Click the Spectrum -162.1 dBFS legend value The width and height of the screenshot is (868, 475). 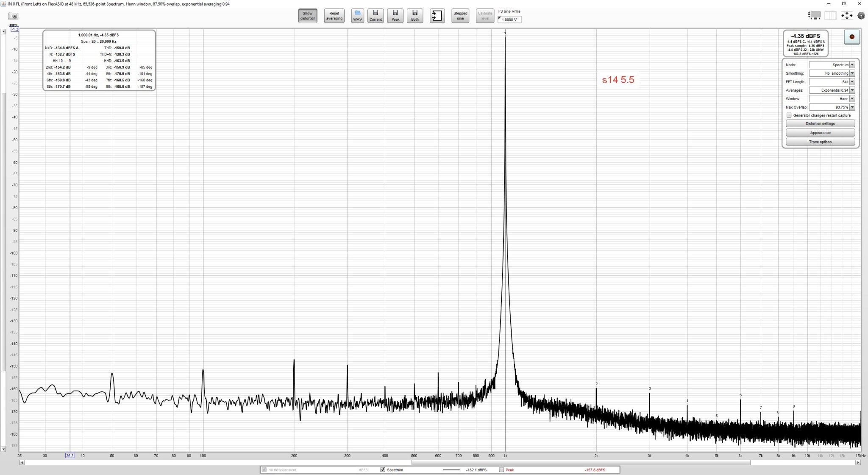[x=476, y=470]
